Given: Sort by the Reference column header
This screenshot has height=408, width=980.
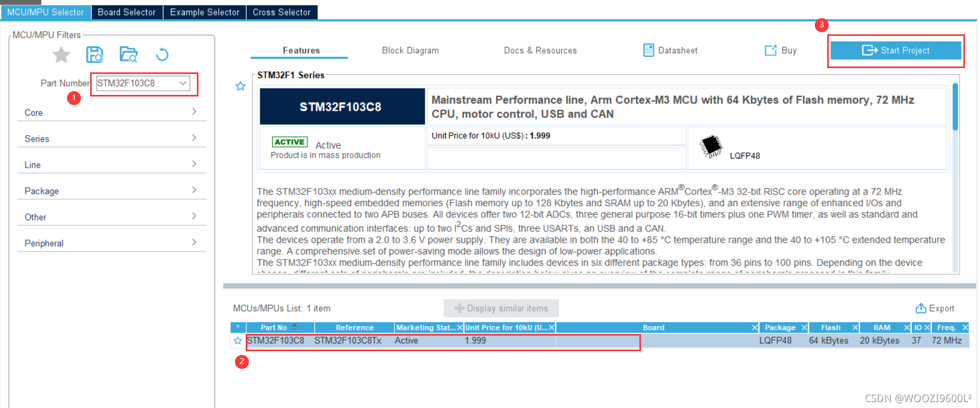Looking at the screenshot, I should [355, 328].
